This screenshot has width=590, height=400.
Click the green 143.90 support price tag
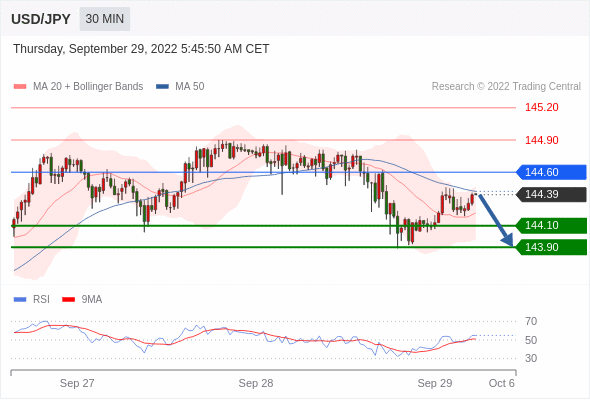[x=551, y=247]
